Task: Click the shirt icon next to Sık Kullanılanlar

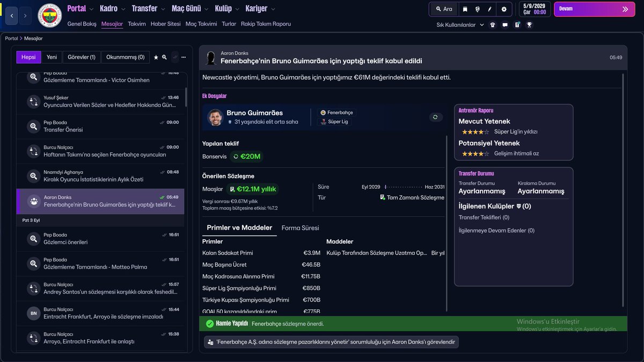Action: click(x=493, y=25)
